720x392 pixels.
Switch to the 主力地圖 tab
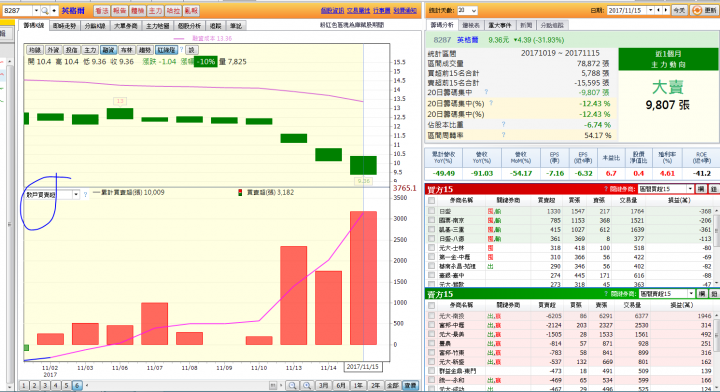tap(158, 26)
